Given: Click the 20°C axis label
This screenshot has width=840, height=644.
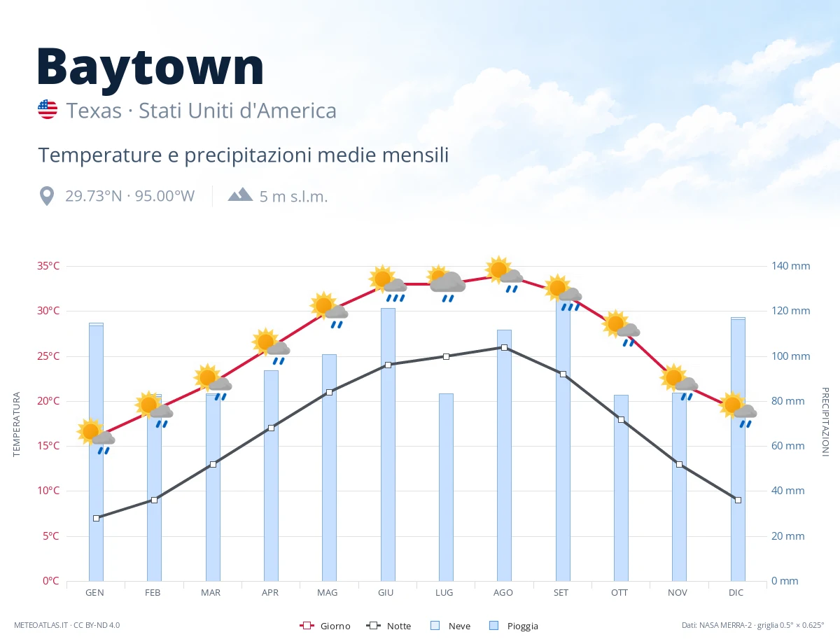Looking at the screenshot, I should (x=48, y=401).
